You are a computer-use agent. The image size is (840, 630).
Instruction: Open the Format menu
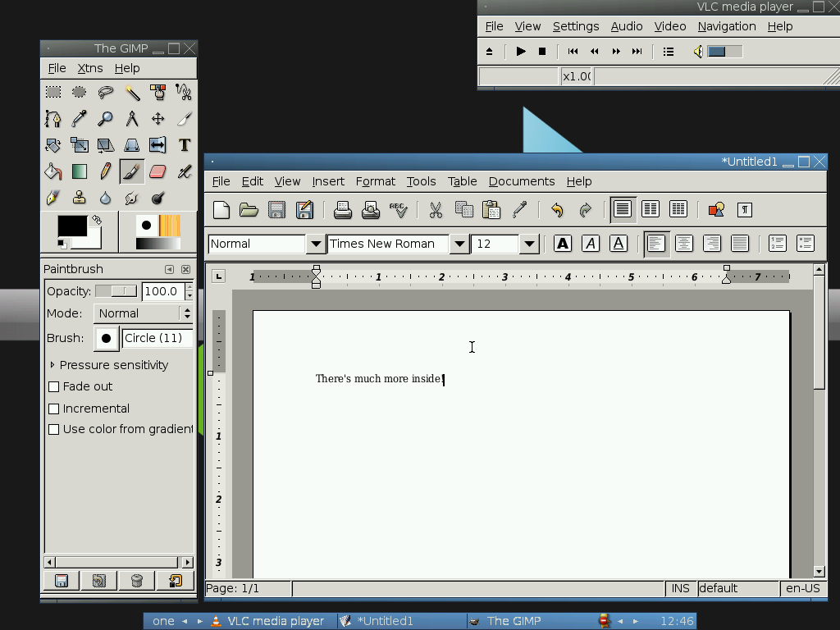tap(376, 181)
